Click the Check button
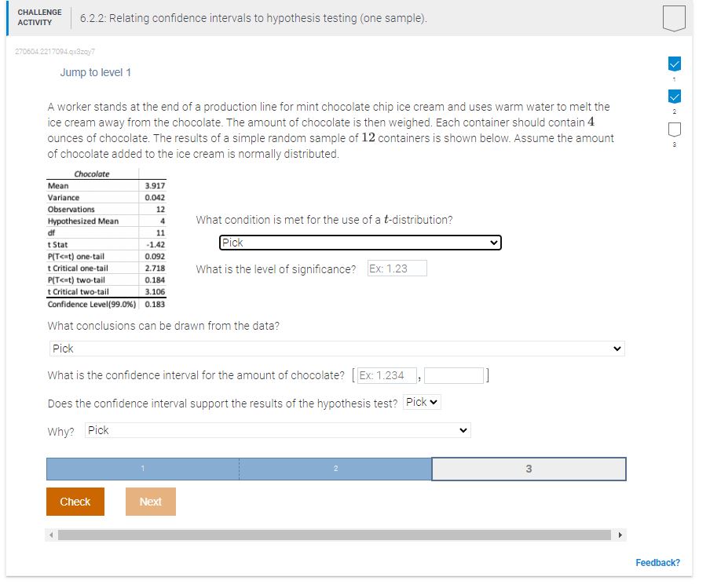Viewport: 710px width, 588px height. click(x=75, y=501)
